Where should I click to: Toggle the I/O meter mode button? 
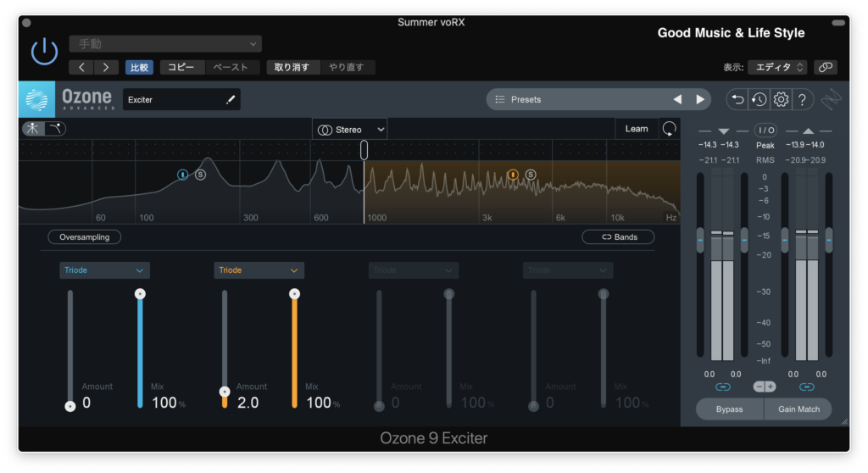(766, 131)
